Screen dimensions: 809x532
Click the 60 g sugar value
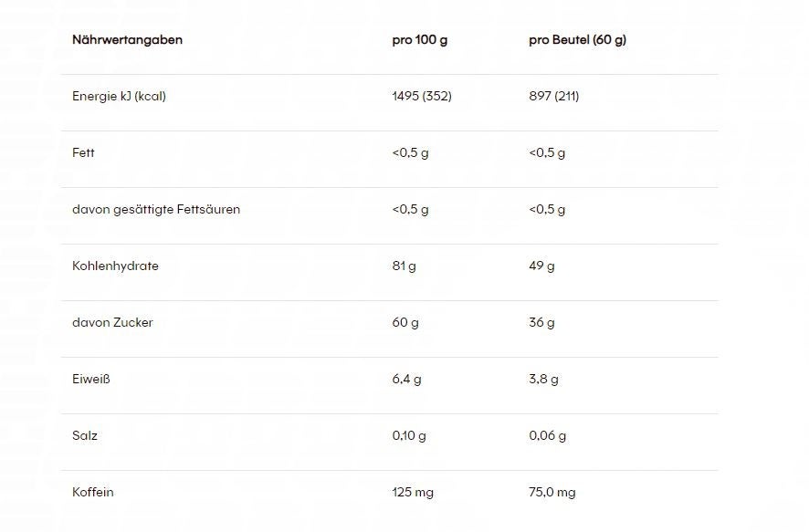tap(404, 323)
